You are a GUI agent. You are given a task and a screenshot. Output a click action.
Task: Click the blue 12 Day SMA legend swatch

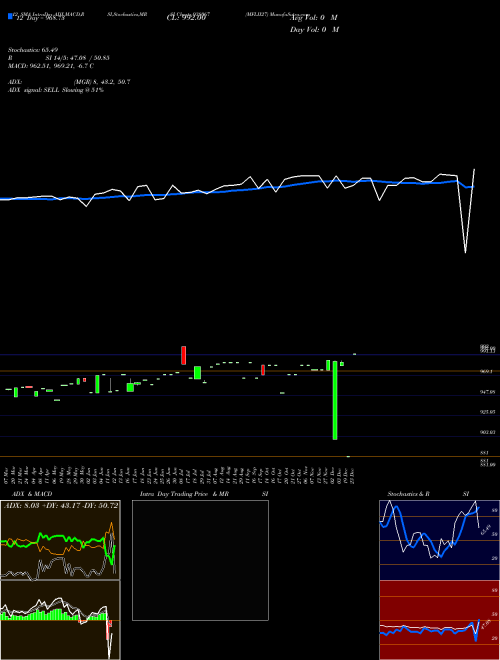pyautogui.click(x=10, y=16)
